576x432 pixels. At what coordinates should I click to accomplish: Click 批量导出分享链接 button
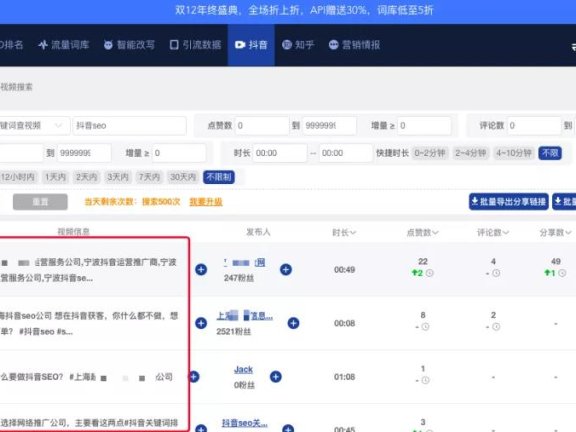[x=508, y=201]
